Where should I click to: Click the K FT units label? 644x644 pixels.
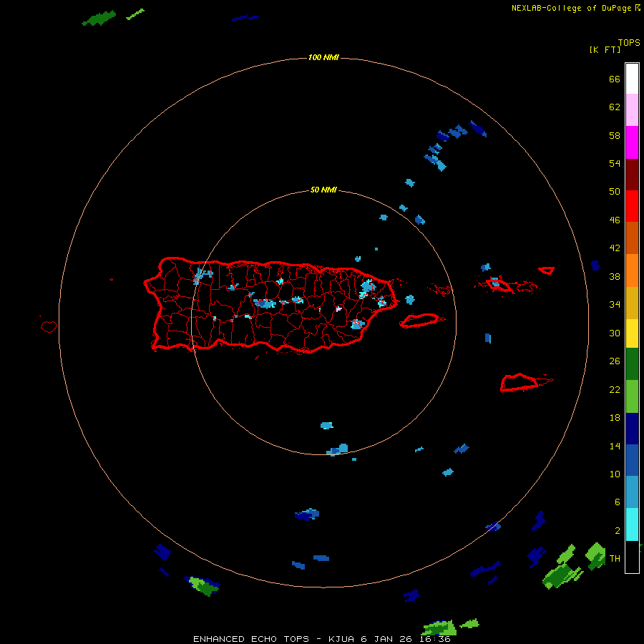[x=605, y=49]
